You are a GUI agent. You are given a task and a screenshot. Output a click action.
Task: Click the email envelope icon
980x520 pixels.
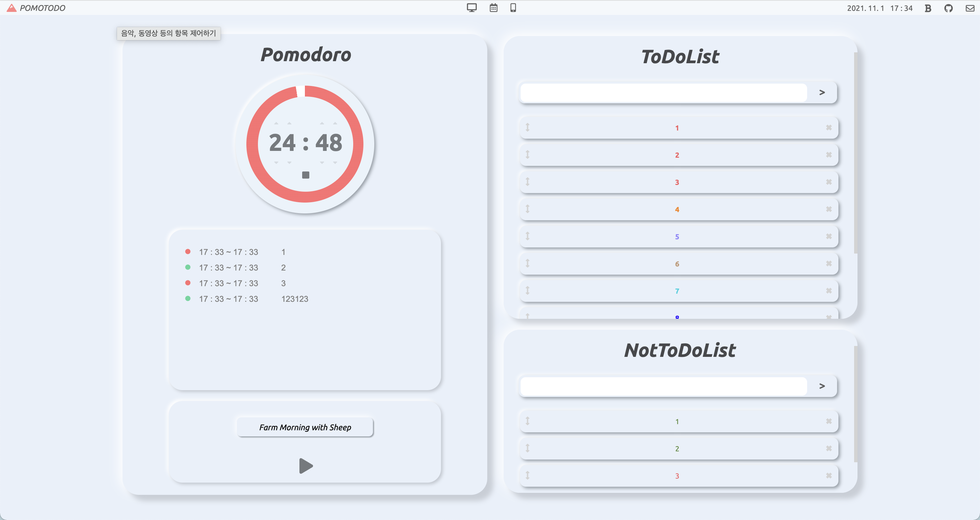tap(970, 8)
